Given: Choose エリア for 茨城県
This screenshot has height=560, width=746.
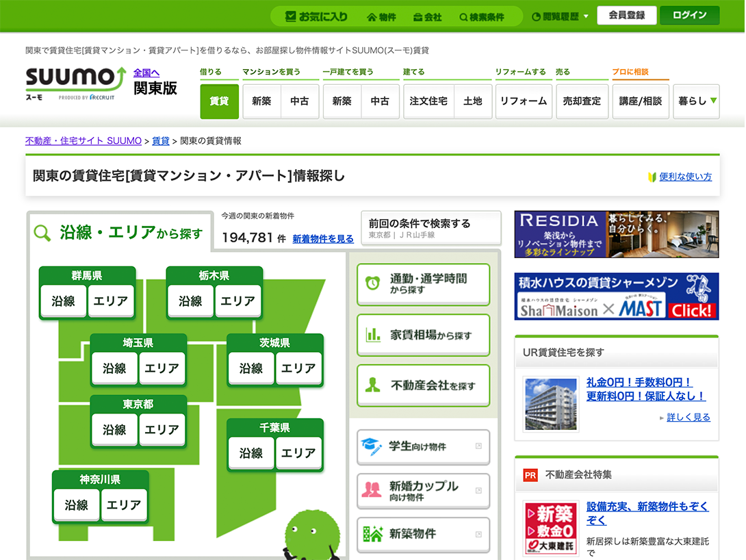Looking at the screenshot, I should (x=298, y=368).
